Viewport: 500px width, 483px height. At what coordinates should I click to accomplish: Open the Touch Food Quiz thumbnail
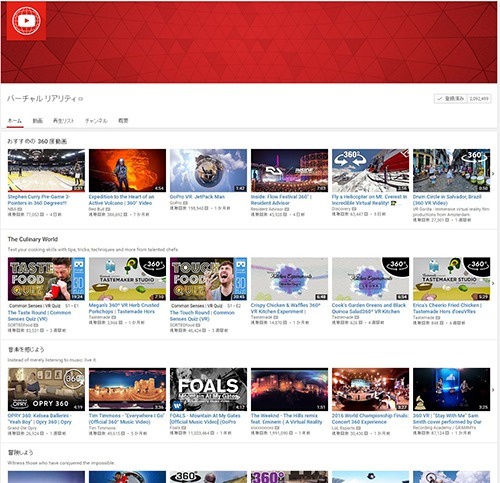(208, 279)
